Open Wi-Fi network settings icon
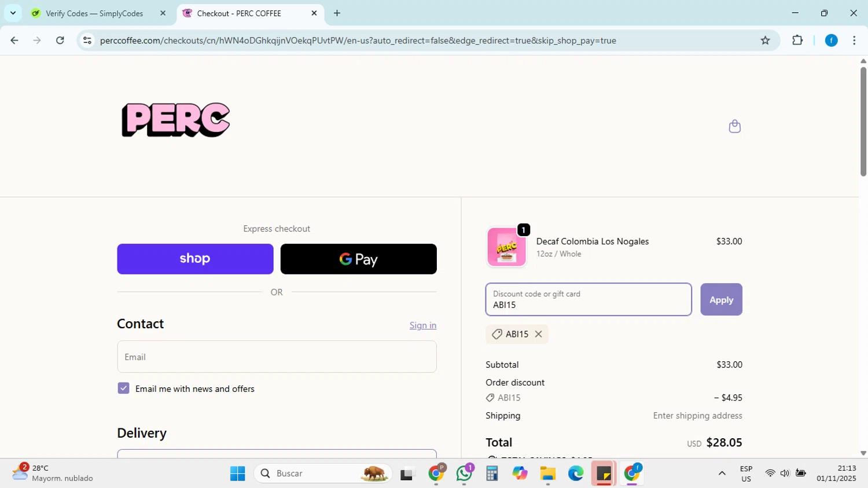The width and height of the screenshot is (868, 488). coord(770,474)
